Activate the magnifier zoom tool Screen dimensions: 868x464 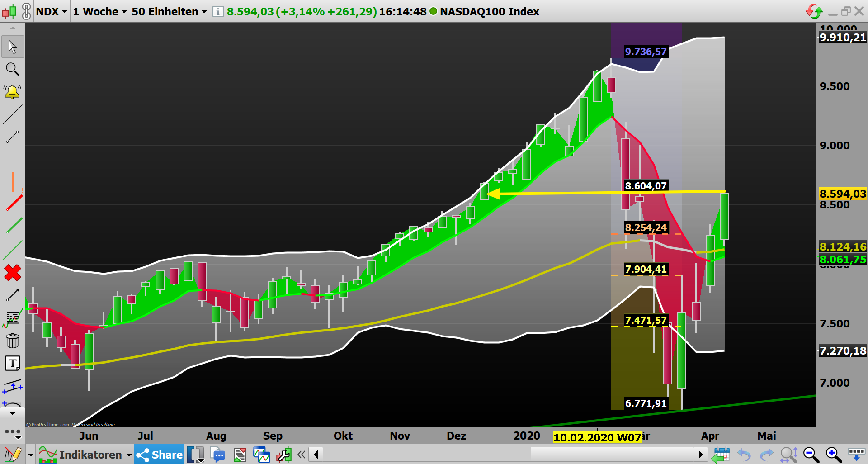point(13,69)
